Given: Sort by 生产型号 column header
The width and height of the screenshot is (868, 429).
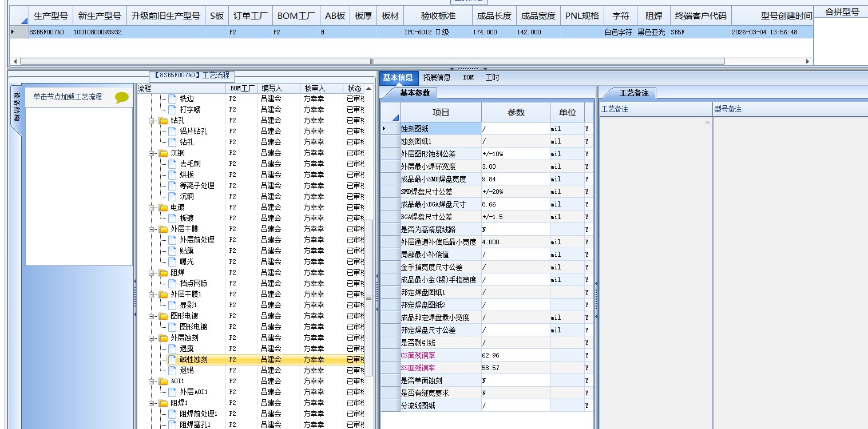Looking at the screenshot, I should (x=51, y=16).
